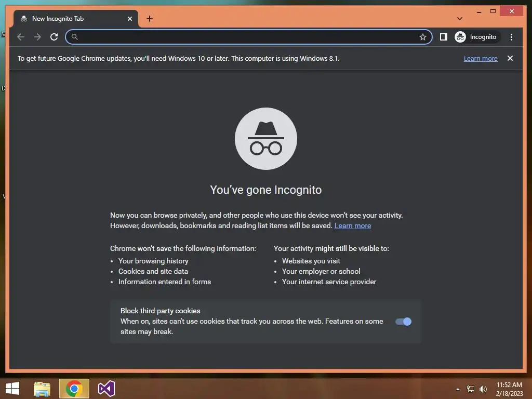The width and height of the screenshot is (532, 399).
Task: Open the network tray icon
Action: click(x=471, y=389)
